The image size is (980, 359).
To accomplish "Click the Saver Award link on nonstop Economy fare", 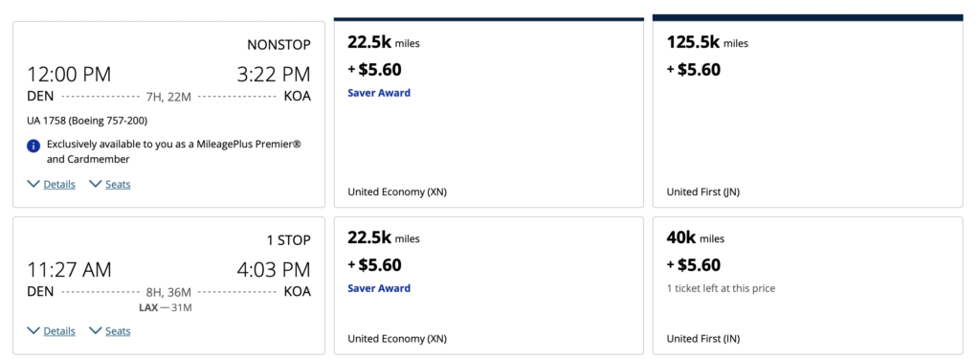I will coord(379,93).
